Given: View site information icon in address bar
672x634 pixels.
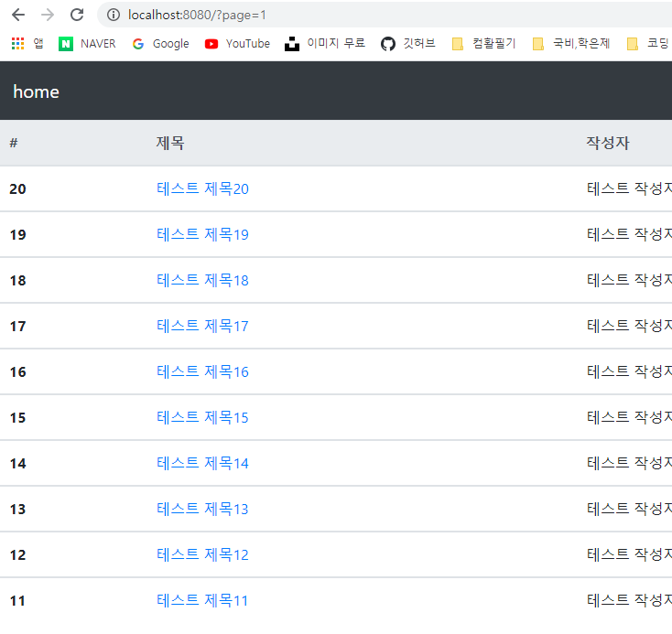Looking at the screenshot, I should [x=114, y=15].
